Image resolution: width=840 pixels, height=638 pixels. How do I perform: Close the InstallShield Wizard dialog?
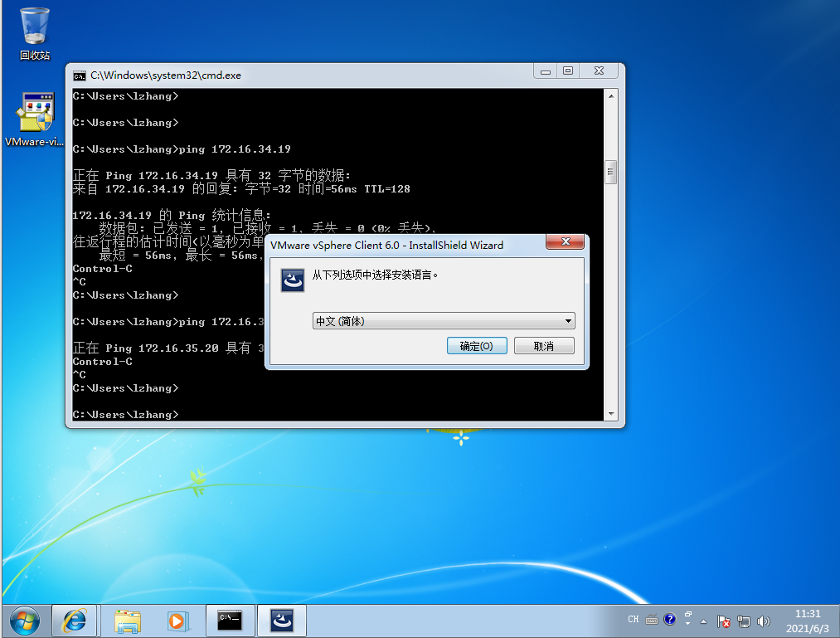click(x=566, y=241)
